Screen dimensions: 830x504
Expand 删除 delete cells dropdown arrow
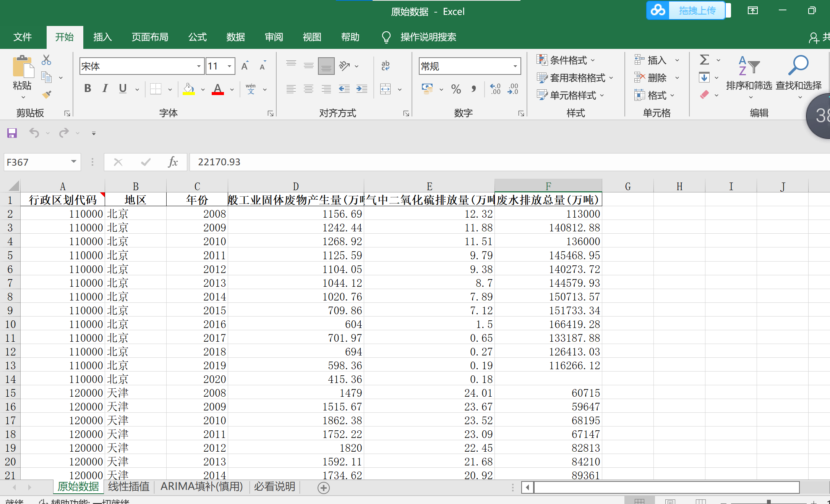tap(677, 78)
